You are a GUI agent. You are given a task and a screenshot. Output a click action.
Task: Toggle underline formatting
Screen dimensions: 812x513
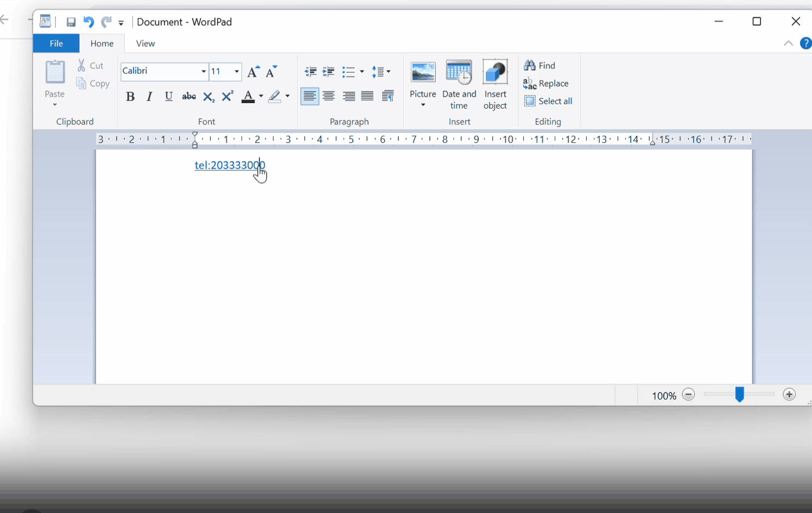168,96
